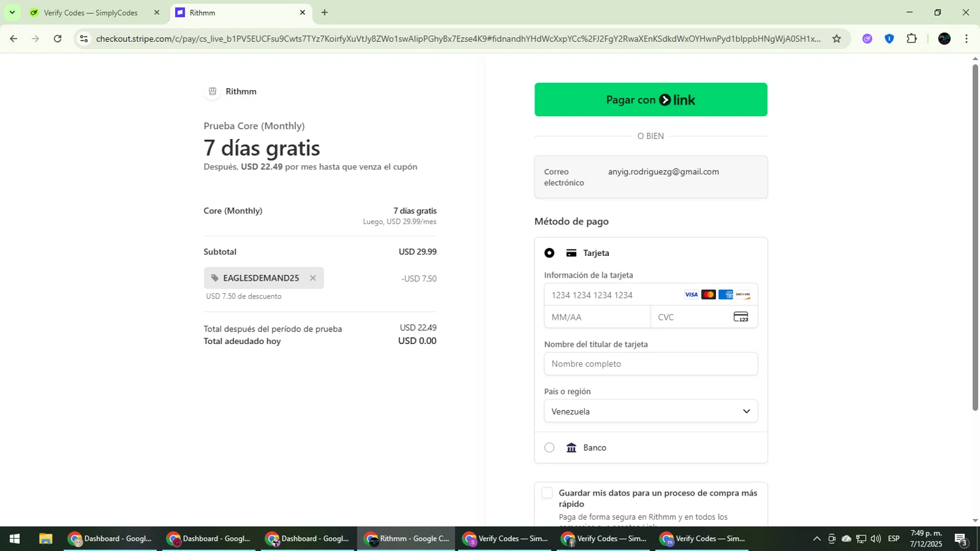Viewport: 980px width, 551px height.
Task: Focus the Nombre completo field
Action: coord(651,364)
